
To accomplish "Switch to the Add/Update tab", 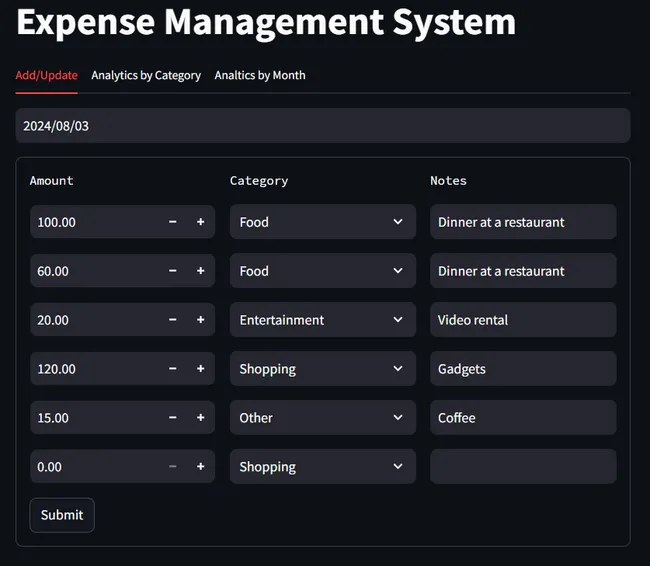I will click(x=46, y=75).
